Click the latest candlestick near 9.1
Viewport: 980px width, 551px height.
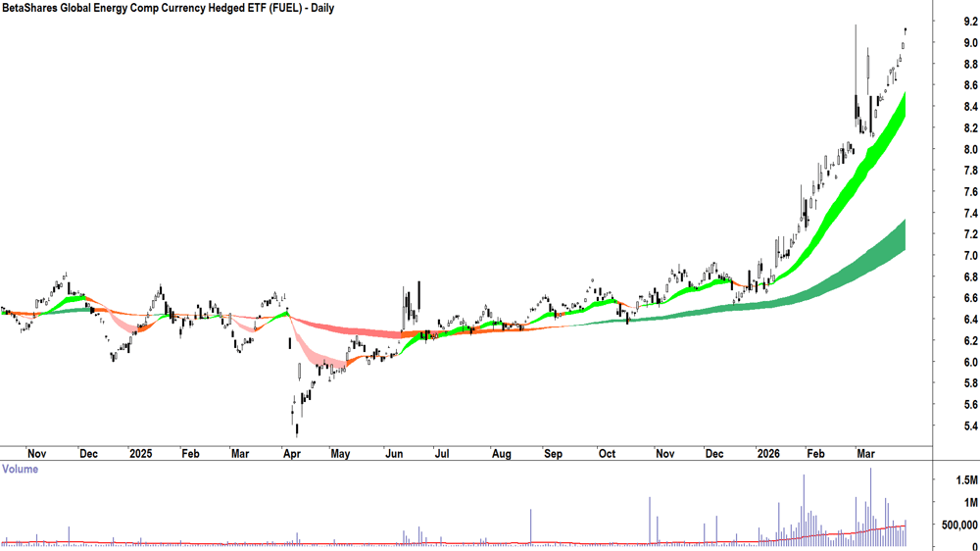point(906,30)
